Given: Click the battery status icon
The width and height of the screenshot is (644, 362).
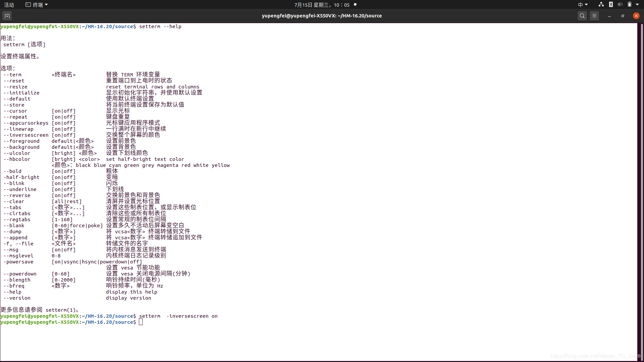Looking at the screenshot, I should click(630, 5).
